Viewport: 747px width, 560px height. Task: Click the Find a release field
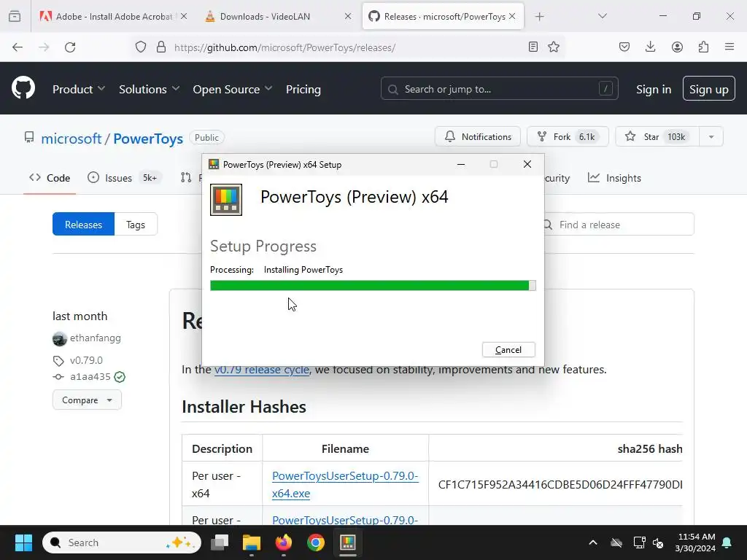click(619, 225)
